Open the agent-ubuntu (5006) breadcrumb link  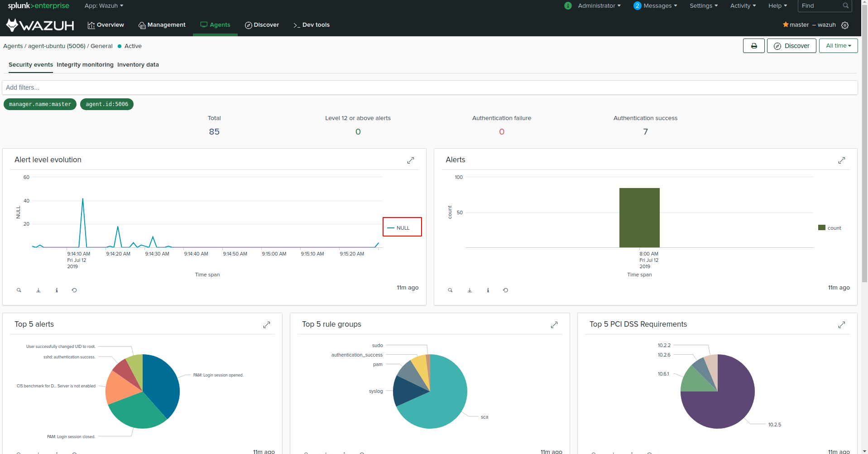[56, 46]
